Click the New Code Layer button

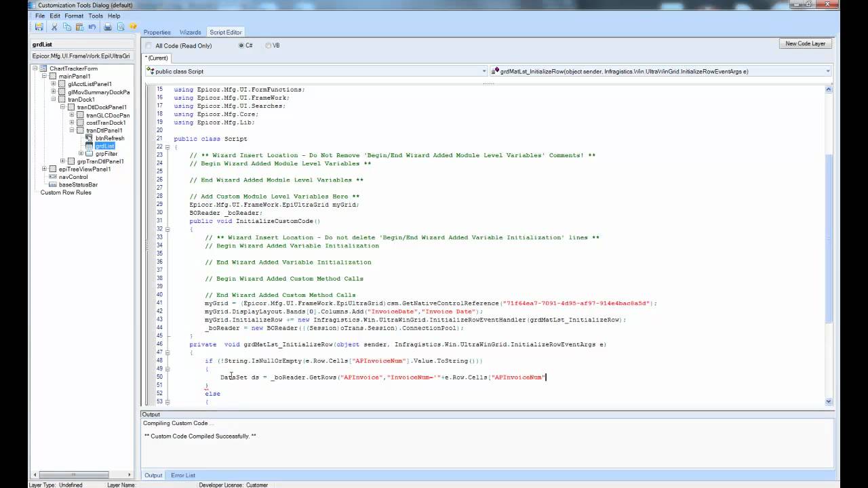point(806,43)
